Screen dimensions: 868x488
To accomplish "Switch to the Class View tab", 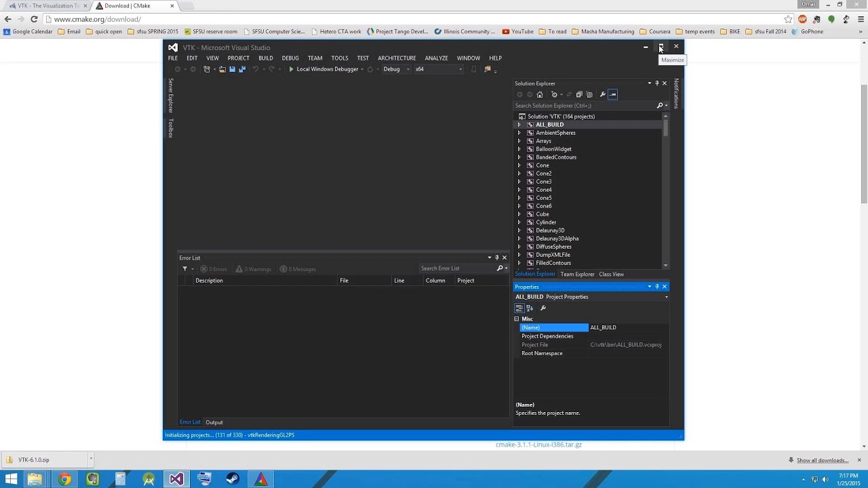I will tap(611, 274).
